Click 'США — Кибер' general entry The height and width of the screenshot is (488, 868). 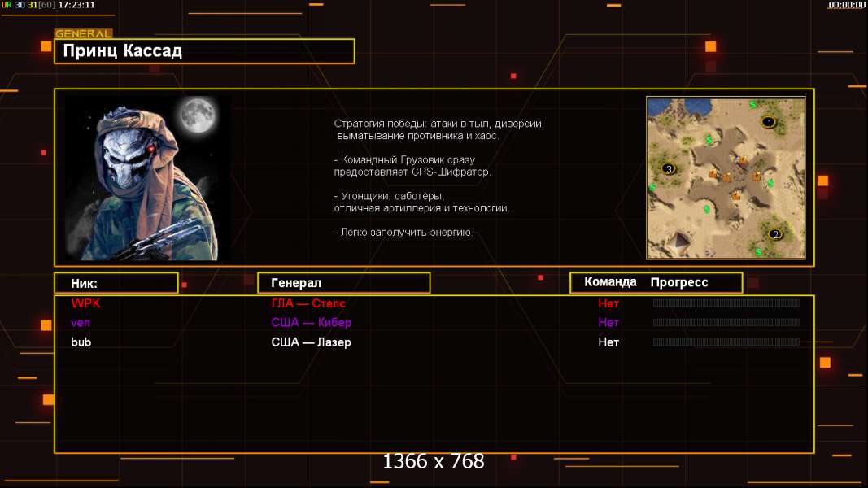click(311, 323)
